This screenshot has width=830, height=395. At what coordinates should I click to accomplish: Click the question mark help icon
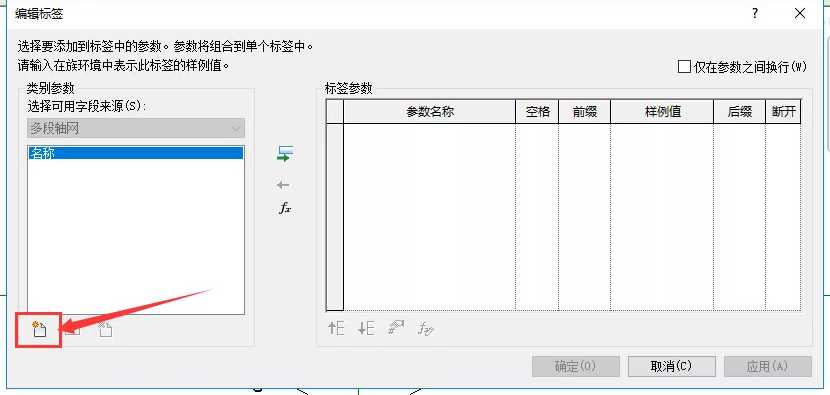pos(755,14)
